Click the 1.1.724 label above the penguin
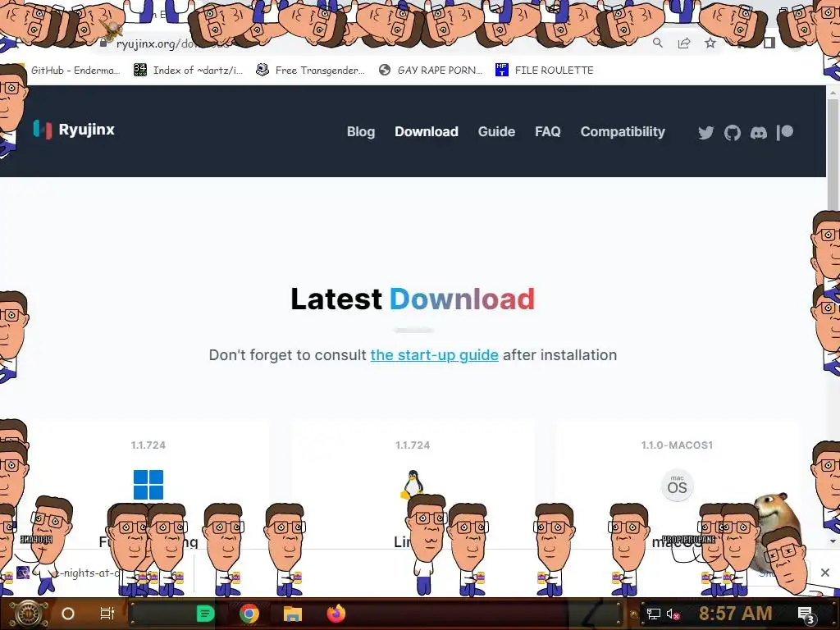840x630 pixels. coord(413,445)
